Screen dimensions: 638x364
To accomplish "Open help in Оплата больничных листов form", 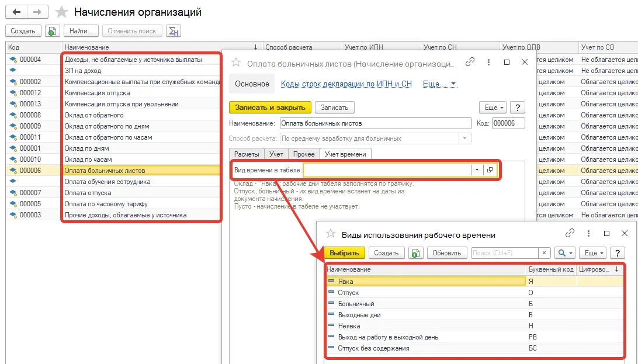I will coord(517,108).
